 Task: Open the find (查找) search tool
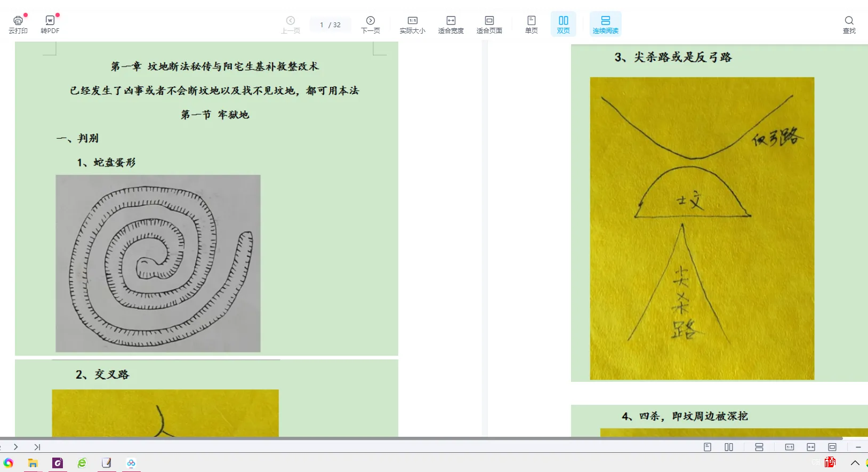(849, 25)
